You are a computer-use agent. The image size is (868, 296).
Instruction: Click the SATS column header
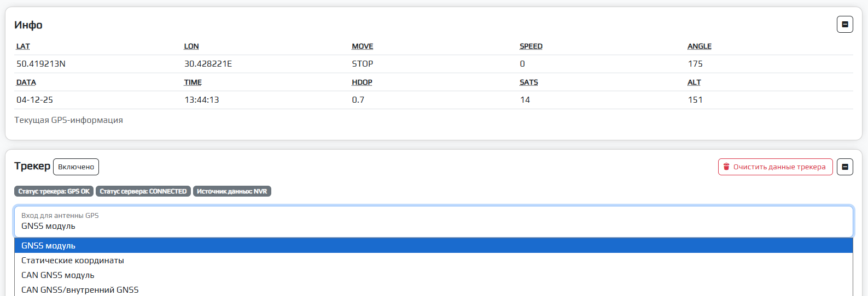point(528,82)
